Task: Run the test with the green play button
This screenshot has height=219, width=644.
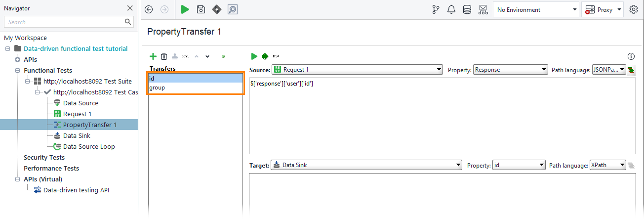Action: (x=185, y=9)
